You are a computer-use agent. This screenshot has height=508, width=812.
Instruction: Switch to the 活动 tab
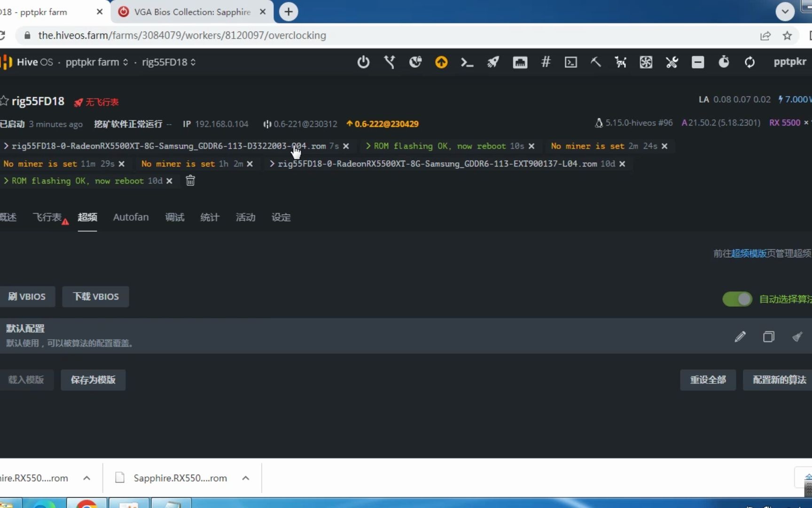pos(245,217)
